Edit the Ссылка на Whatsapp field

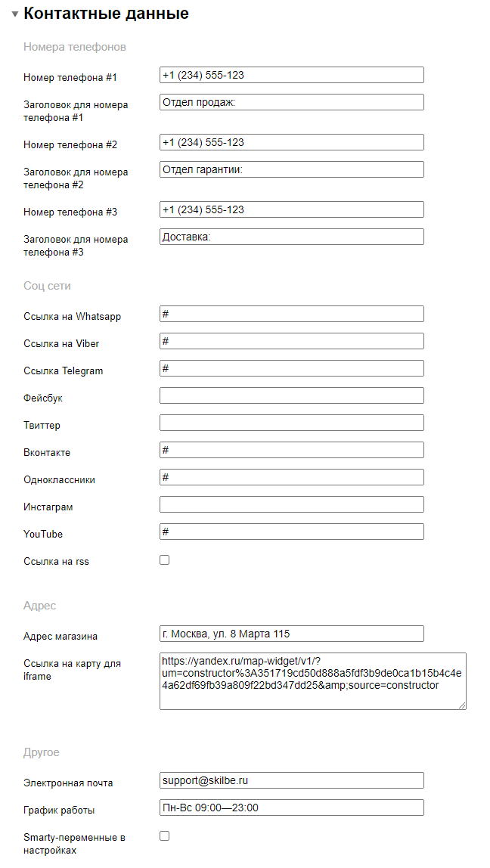pos(291,314)
